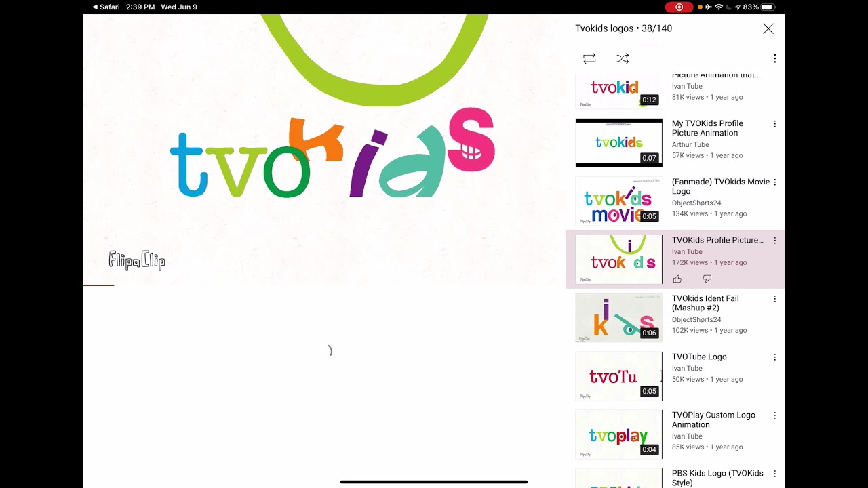
Task: Open options for TVOkids Ident Fail video
Action: click(x=774, y=299)
